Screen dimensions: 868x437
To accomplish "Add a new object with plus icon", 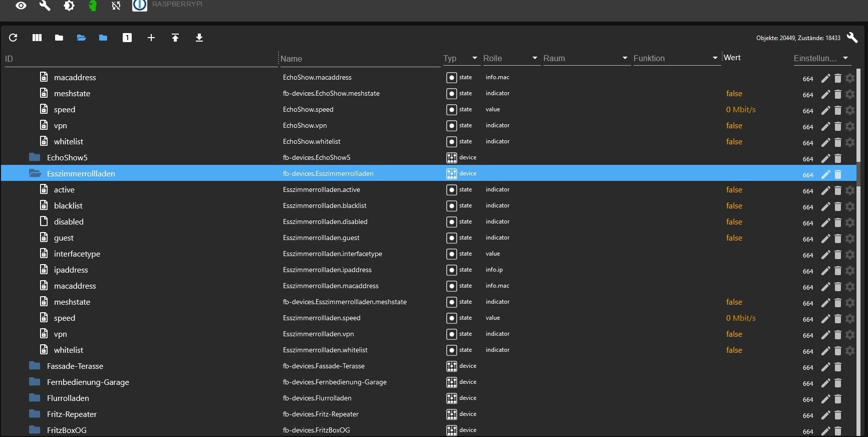I will point(151,38).
